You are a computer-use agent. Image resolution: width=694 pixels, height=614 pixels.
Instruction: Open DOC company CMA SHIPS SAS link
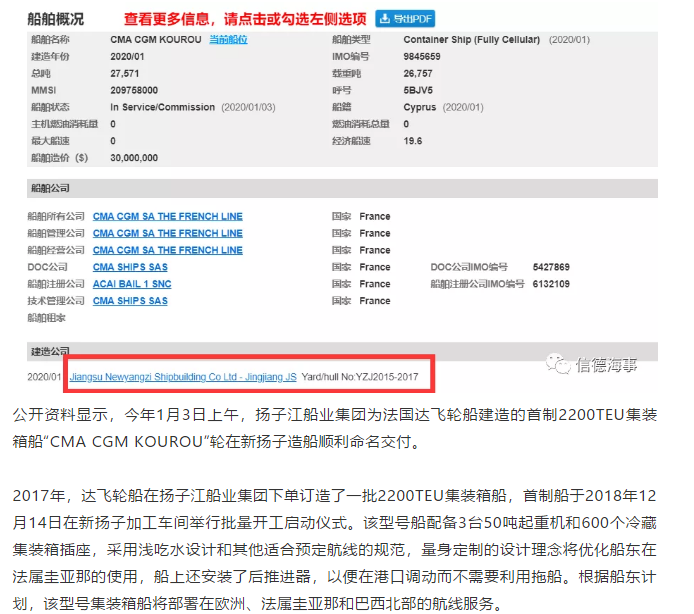130,267
